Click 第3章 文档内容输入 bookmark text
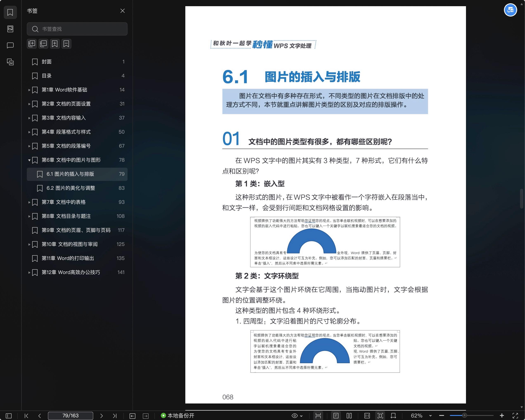This screenshot has height=420, width=525. point(64,118)
